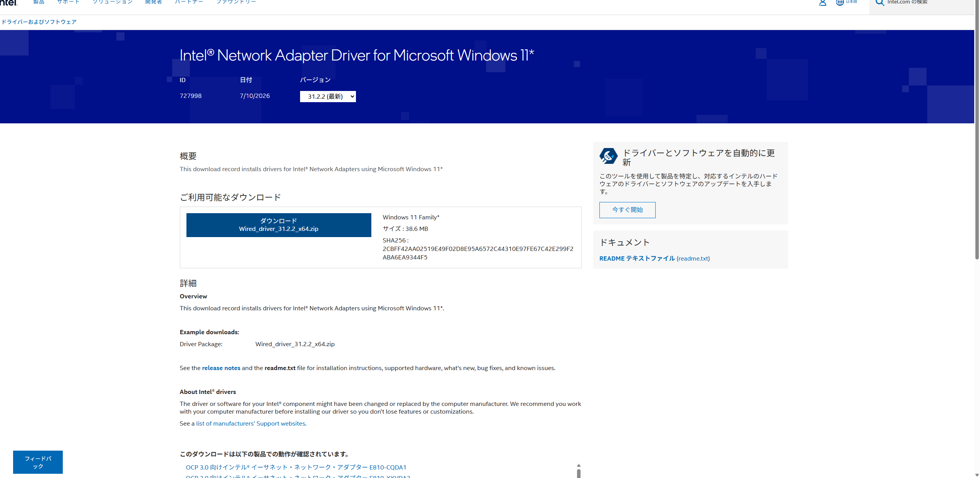Click the globe language selector icon
The width and height of the screenshot is (980, 478).
pyautogui.click(x=840, y=3)
